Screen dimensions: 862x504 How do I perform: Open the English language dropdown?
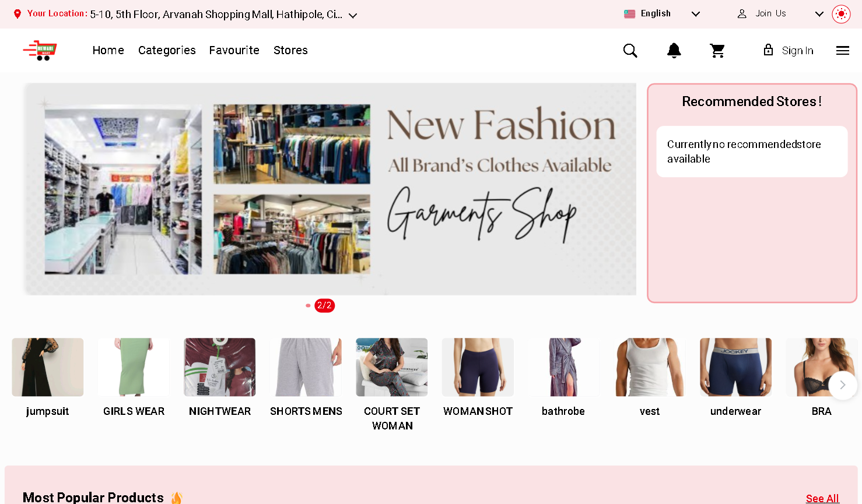tap(695, 13)
